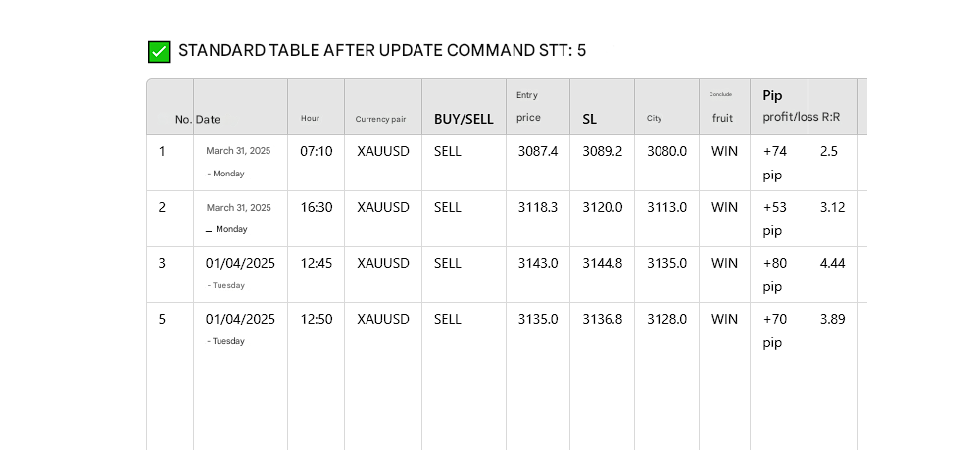Select the R:R value 2.5
This screenshot has height=450, width=980.
(829, 151)
